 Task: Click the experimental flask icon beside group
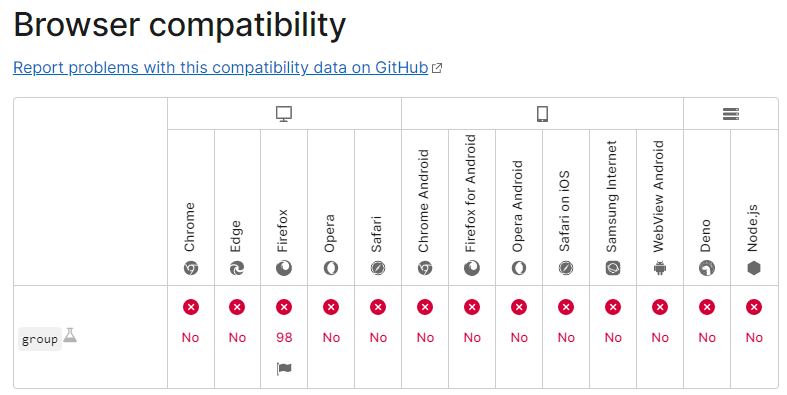pos(70,335)
